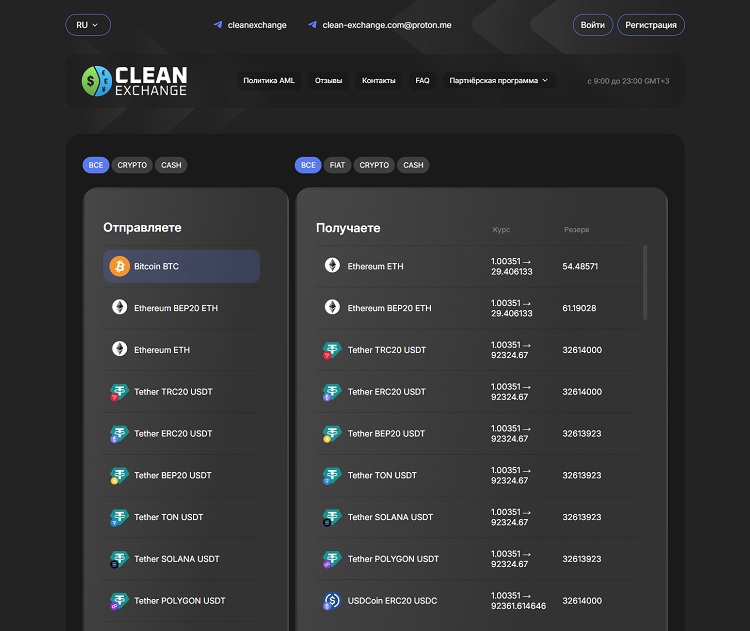Select the CASH filter above Получаете
Image resolution: width=750 pixels, height=631 pixels.
click(x=413, y=165)
